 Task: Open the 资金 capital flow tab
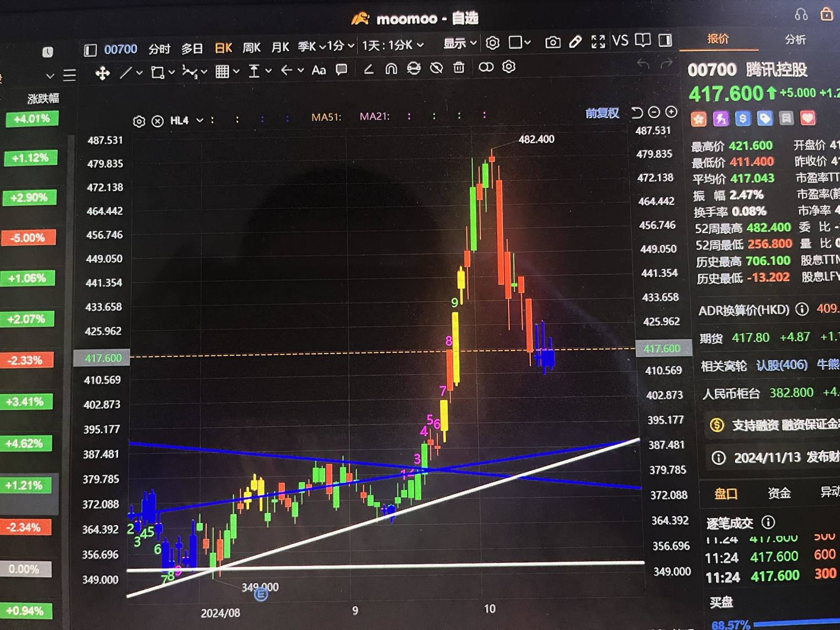pos(779,492)
